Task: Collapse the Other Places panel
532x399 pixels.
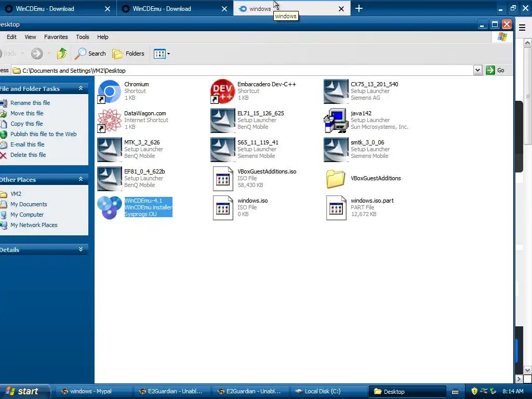Action: [x=81, y=179]
